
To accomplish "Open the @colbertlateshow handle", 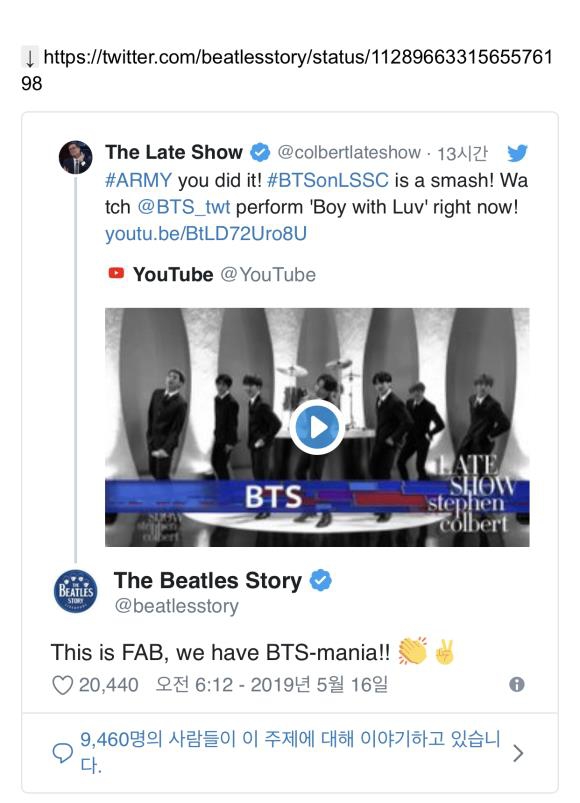I will [x=349, y=152].
